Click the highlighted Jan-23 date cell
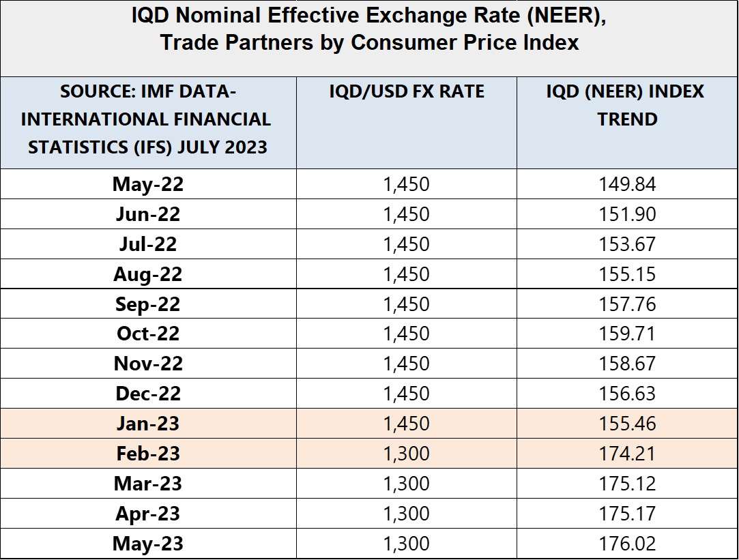739x560 pixels. (x=148, y=424)
